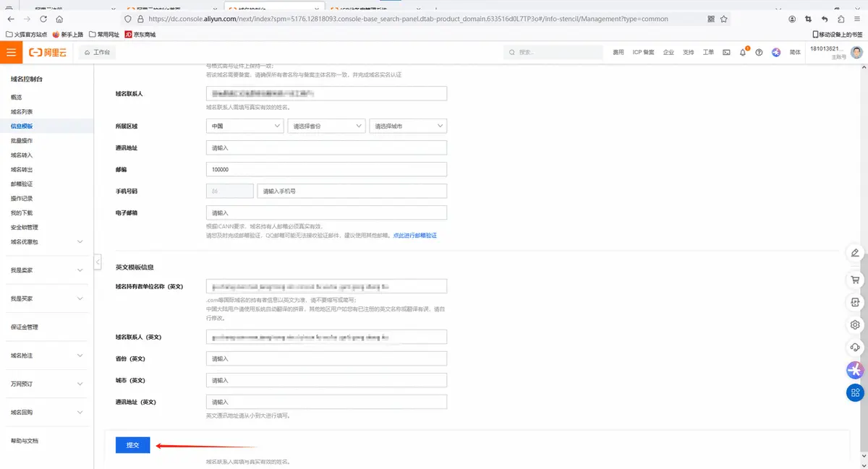Open the 京东商城 bookmark
The image size is (868, 469).
pyautogui.click(x=140, y=34)
